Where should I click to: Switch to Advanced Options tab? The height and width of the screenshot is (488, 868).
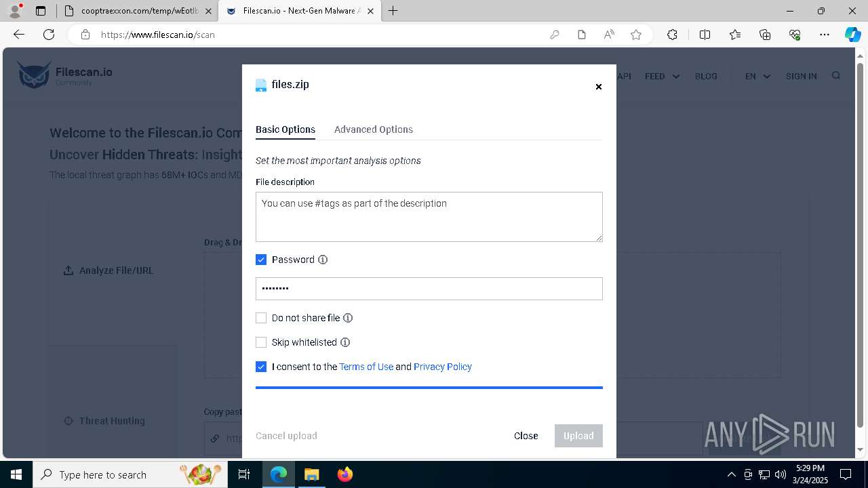coord(374,129)
